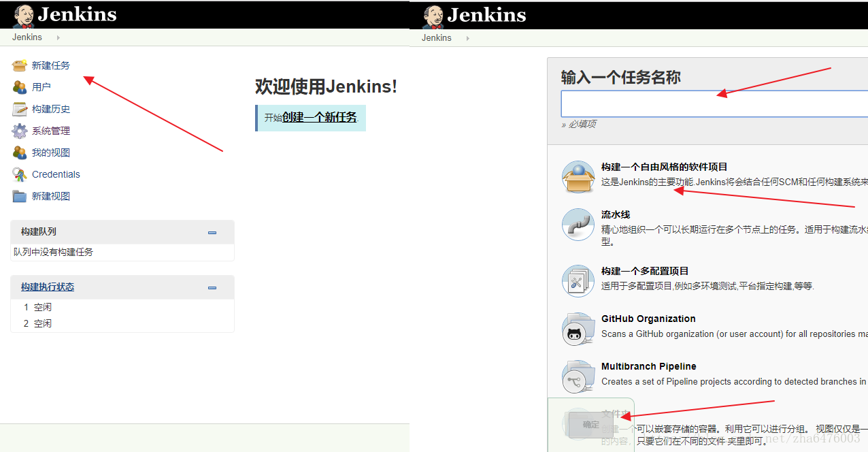Open 新建任务 link
The width and height of the screenshot is (868, 452).
click(51, 65)
